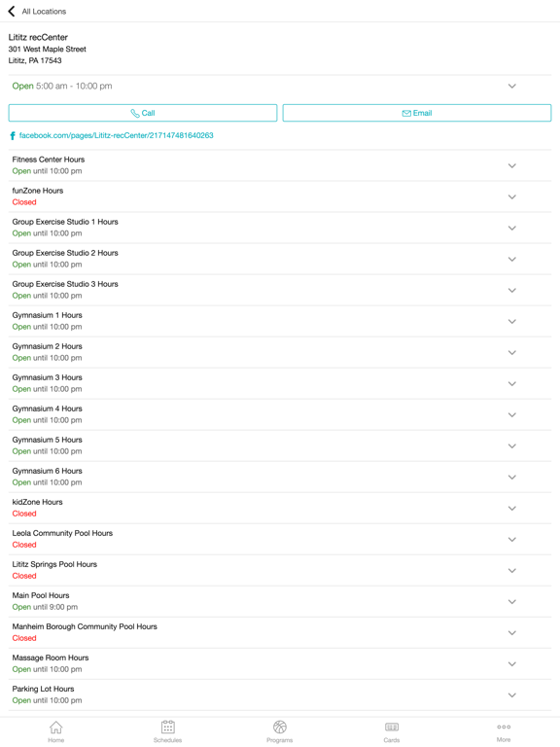
Task: Click the Lititz recCenter title
Action: coord(38,37)
